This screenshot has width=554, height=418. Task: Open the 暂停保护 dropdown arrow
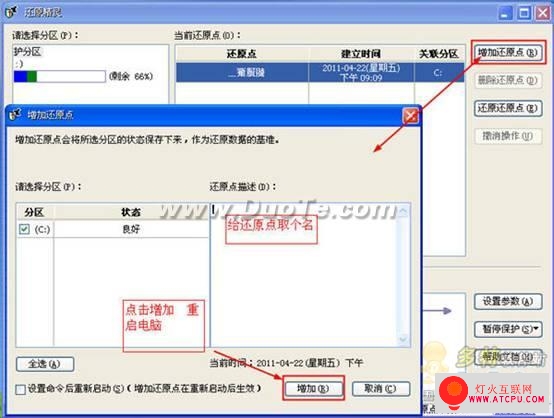point(536,329)
